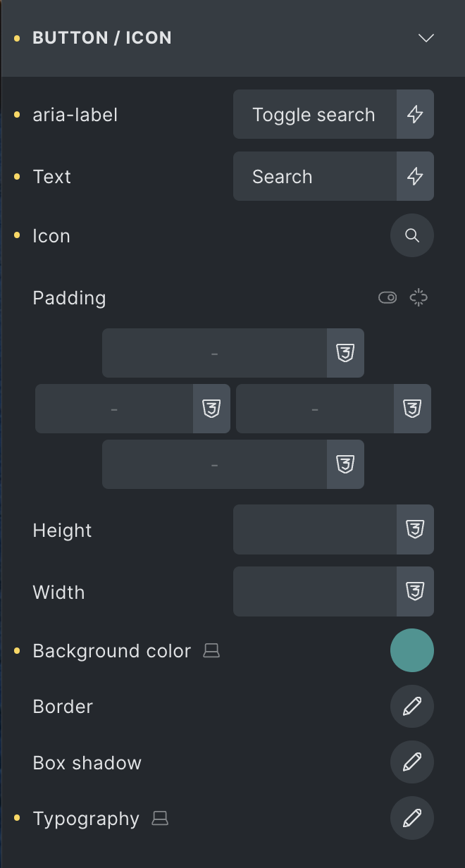465x868 pixels.
Task: Open CSS variable picker for bottom padding
Action: pyautogui.click(x=345, y=464)
